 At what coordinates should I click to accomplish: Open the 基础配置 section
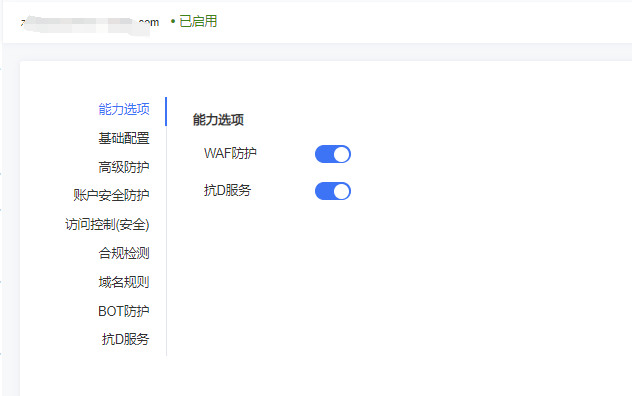tap(124, 138)
